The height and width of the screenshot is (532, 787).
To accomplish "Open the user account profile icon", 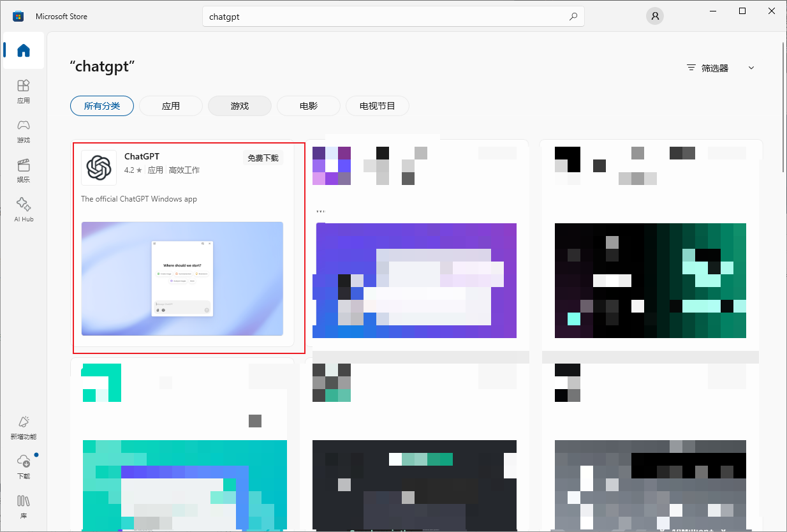I will click(655, 17).
